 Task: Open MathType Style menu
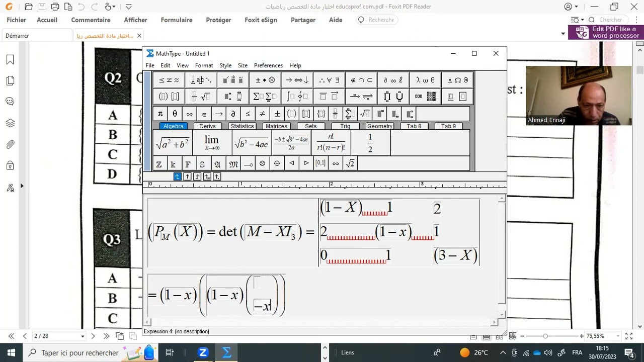click(x=225, y=65)
